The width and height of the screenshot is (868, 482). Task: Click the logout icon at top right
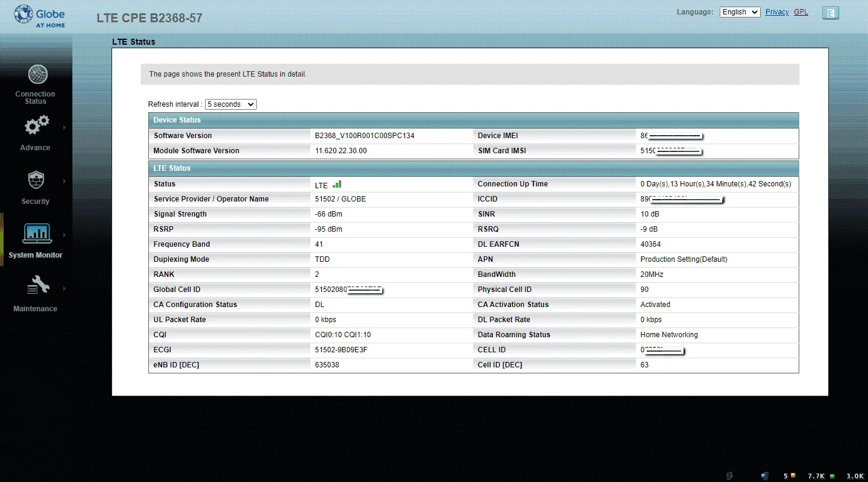831,13
